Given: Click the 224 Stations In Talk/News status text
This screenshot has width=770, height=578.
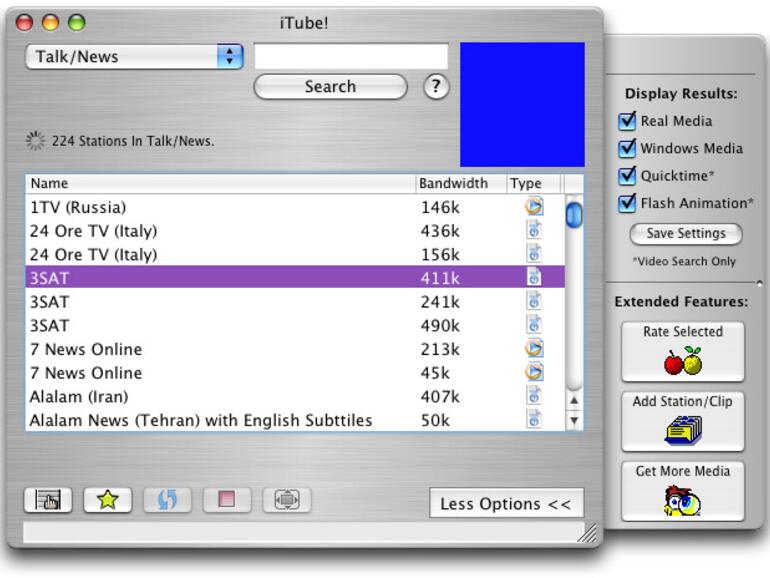Looking at the screenshot, I should click(x=133, y=141).
